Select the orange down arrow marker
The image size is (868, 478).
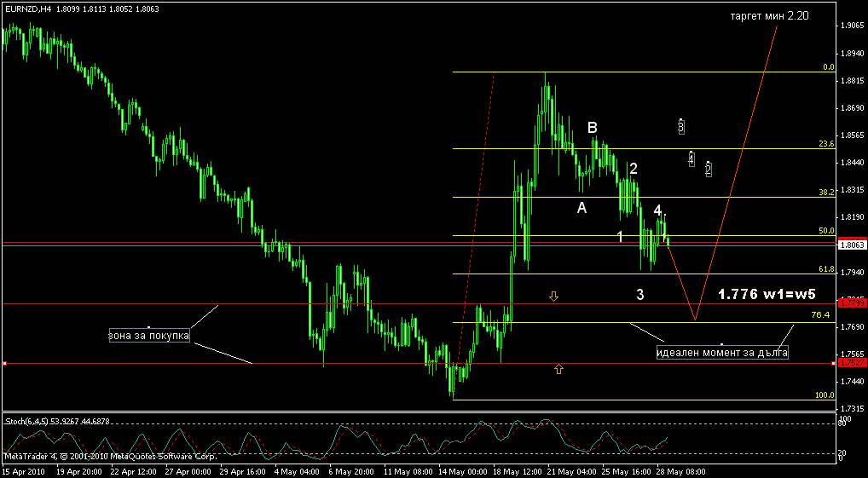click(x=553, y=297)
